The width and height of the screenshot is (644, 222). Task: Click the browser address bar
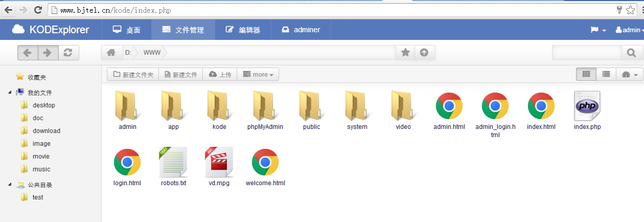[331, 10]
